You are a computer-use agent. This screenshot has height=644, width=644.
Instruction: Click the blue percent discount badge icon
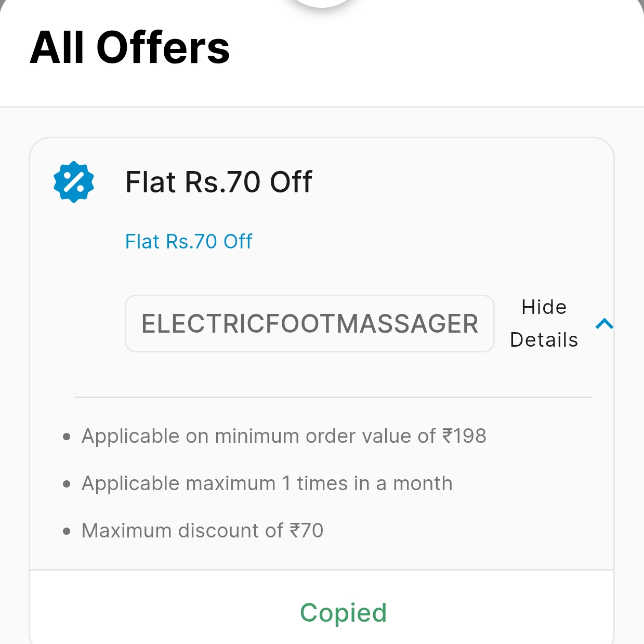[x=74, y=182]
